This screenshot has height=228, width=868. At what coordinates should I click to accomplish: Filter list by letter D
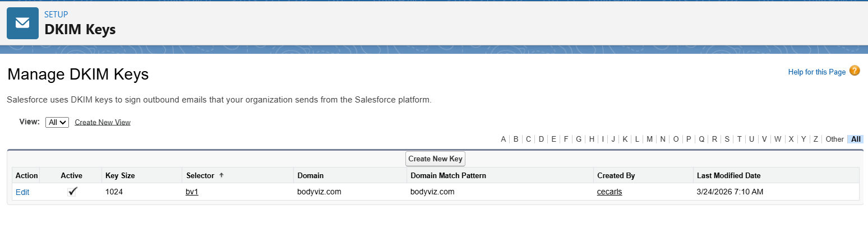[x=541, y=139]
